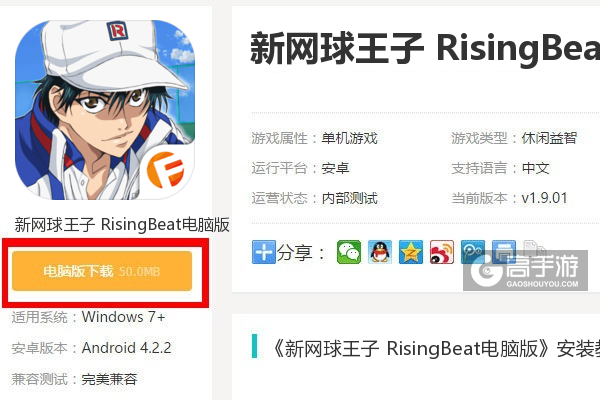The width and height of the screenshot is (600, 400).
Task: Click the print icon in share row
Action: 504,252
